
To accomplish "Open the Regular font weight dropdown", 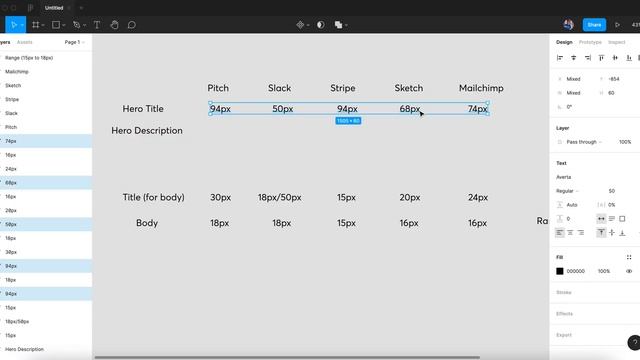I will (x=567, y=191).
